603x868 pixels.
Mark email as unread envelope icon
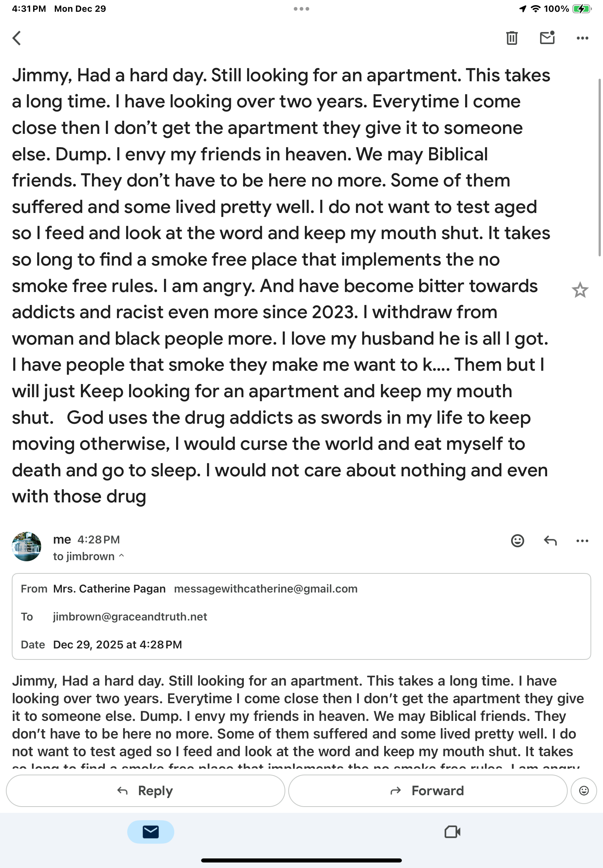547,38
